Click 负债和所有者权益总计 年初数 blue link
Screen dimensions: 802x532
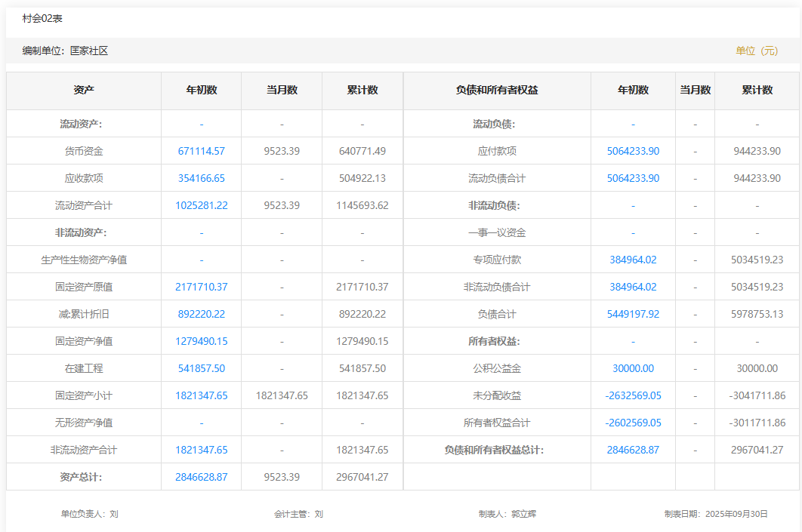633,450
